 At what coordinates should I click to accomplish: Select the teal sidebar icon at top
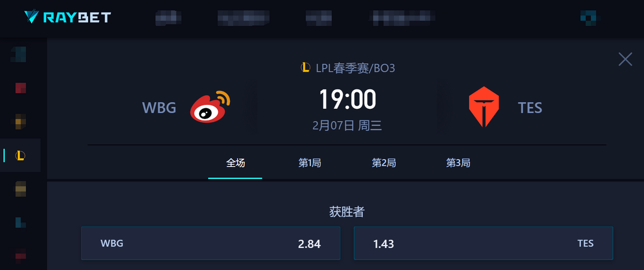[x=20, y=54]
